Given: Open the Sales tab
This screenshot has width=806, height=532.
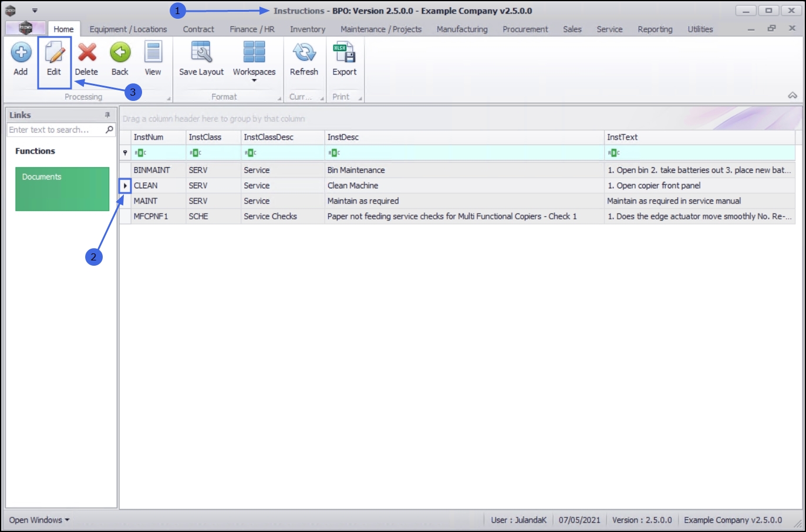Looking at the screenshot, I should coord(572,29).
